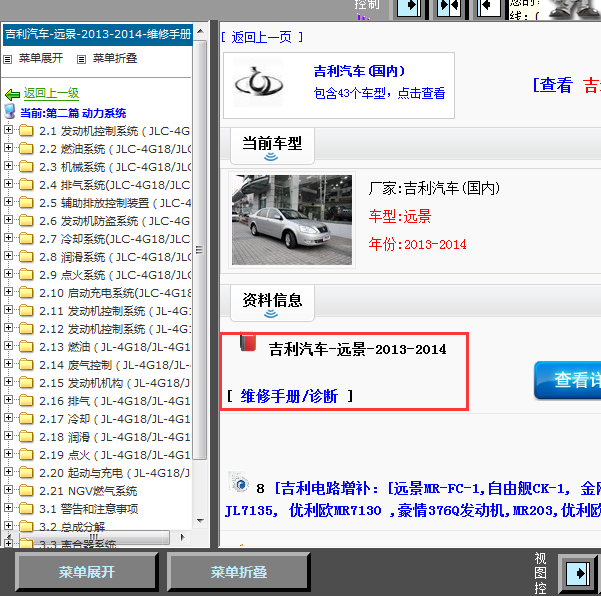Click folder icon of 2.10 启动充电系统

(x=26, y=292)
